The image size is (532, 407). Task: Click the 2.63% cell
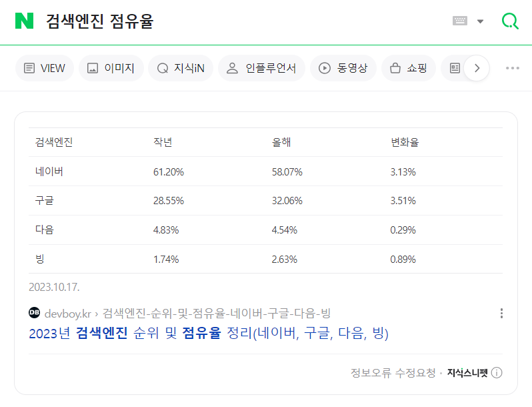[284, 260]
